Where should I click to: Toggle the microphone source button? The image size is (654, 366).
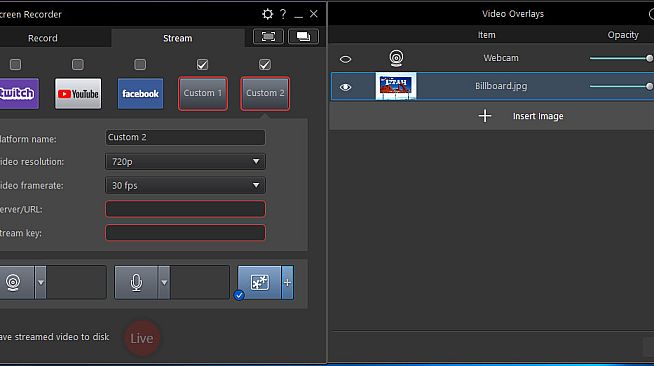136,282
